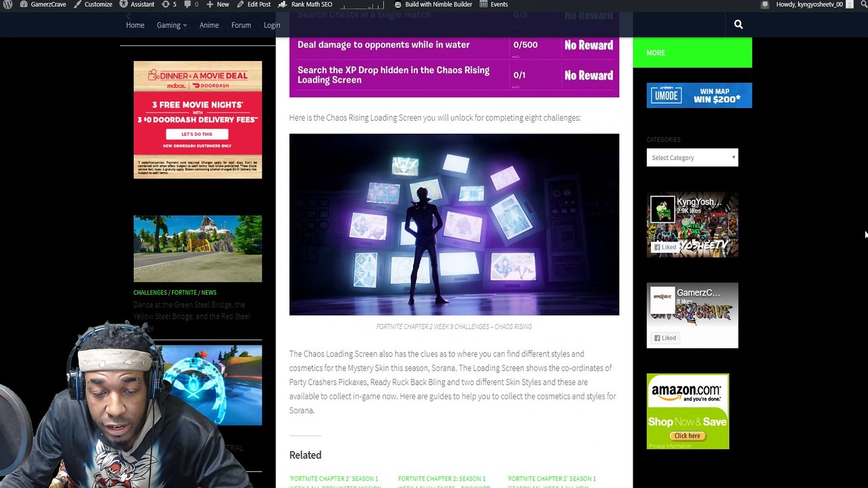Click the notification icon beside Howdy
868x488 pixels.
[x=766, y=4]
